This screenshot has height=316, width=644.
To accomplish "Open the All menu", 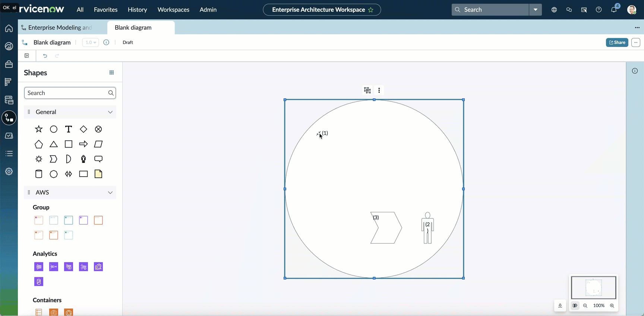I will click(x=80, y=10).
